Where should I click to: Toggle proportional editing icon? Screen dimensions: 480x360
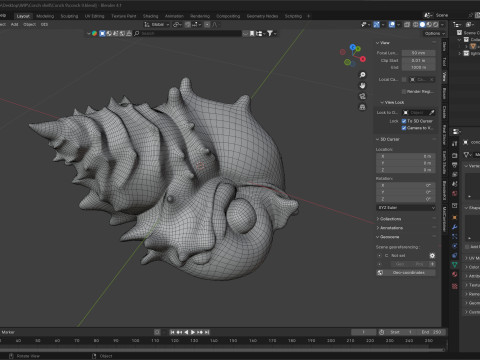coord(207,24)
